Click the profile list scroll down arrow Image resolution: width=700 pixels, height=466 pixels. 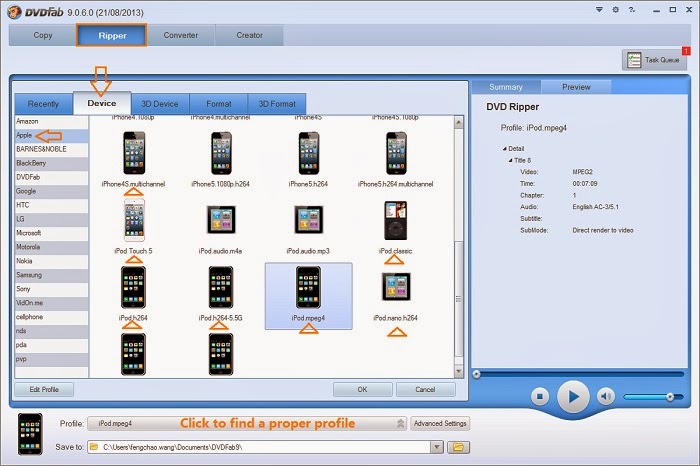(458, 371)
